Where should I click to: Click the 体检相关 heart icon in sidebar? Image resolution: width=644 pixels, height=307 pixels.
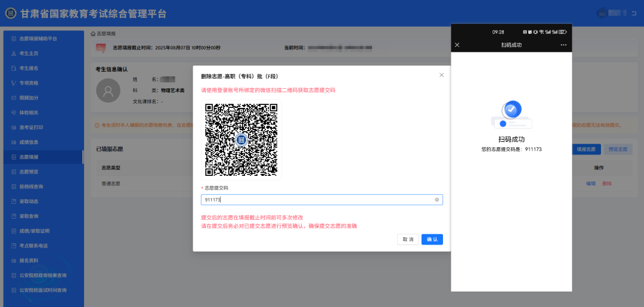(14, 113)
